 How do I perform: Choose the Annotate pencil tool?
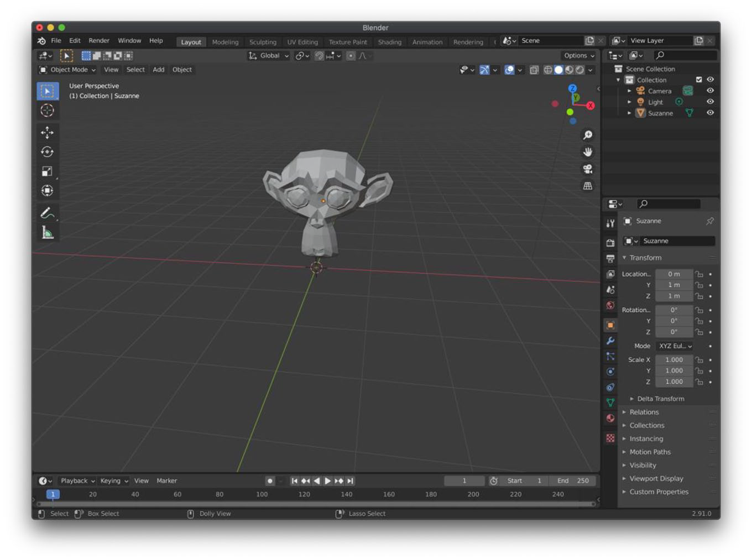(x=47, y=213)
